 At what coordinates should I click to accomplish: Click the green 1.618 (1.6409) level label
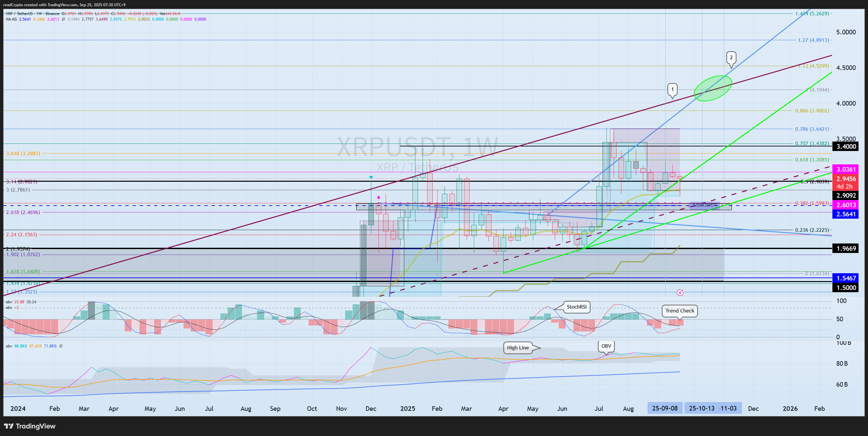[23, 272]
